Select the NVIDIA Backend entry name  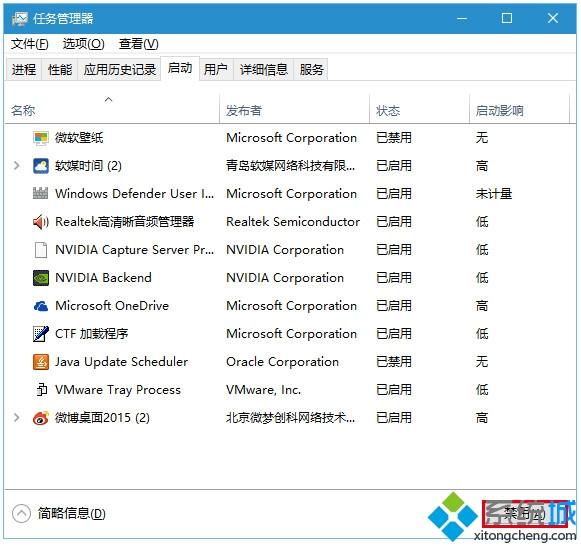[103, 278]
